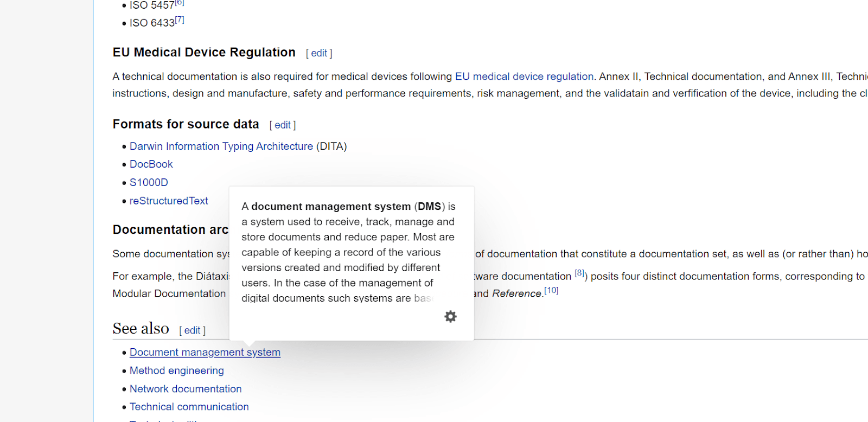This screenshot has width=868, height=422.
Task: Open the Method engineering link
Action: [x=176, y=370]
